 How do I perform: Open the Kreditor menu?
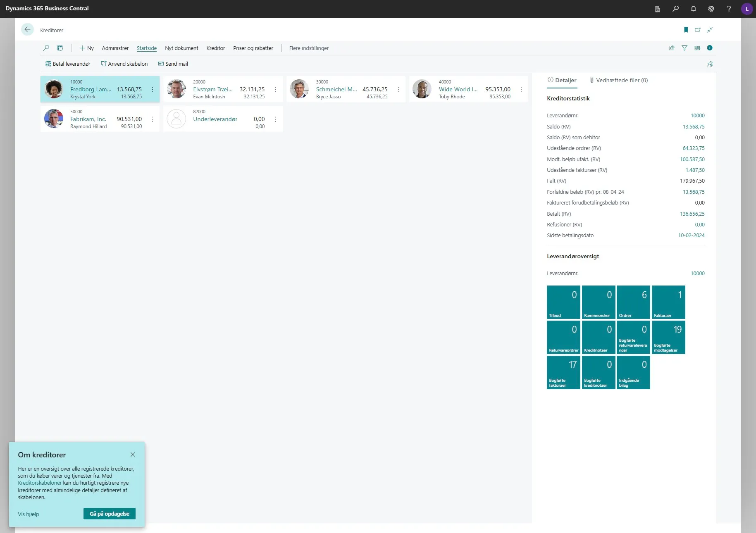click(216, 48)
